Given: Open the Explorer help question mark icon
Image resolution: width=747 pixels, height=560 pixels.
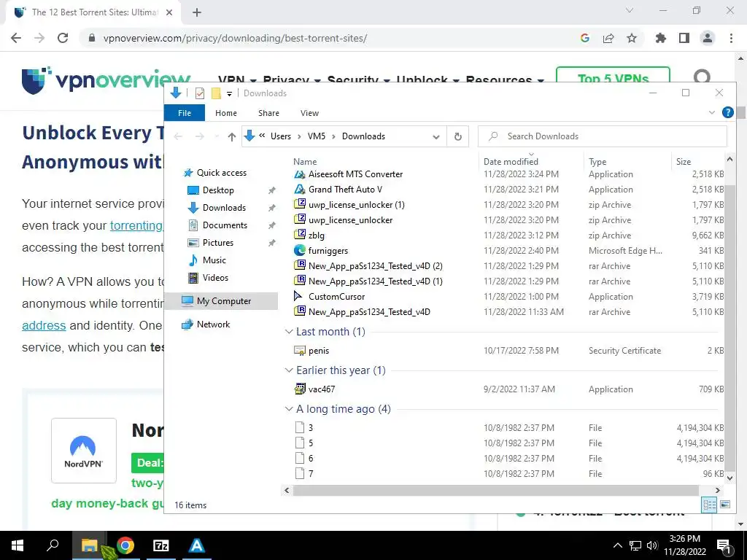Looking at the screenshot, I should [x=727, y=112].
